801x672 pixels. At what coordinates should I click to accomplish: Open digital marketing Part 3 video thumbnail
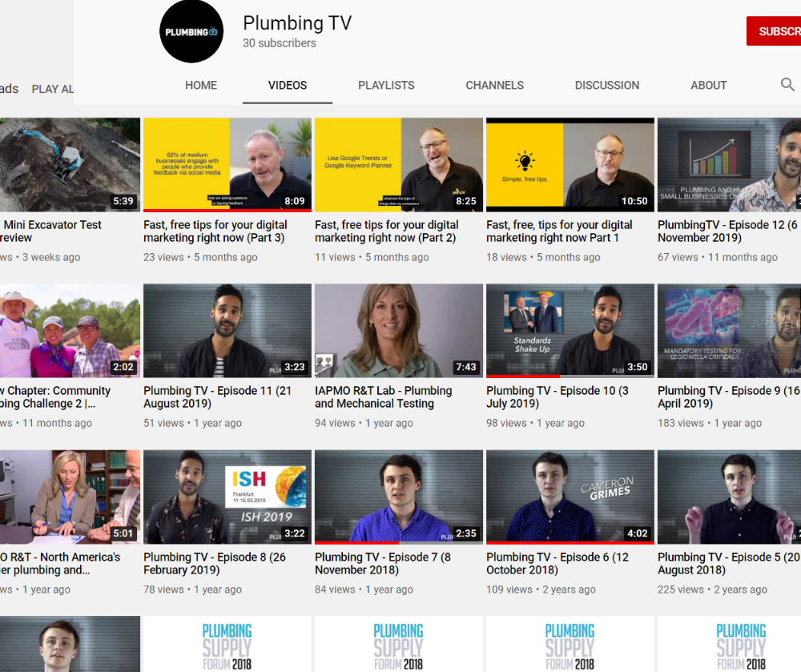click(227, 164)
